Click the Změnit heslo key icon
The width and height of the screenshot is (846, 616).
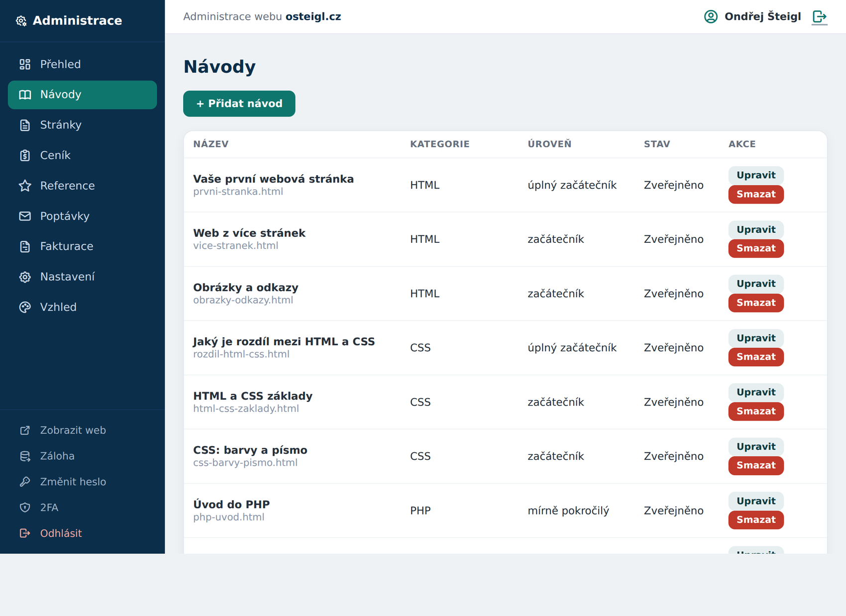tap(25, 482)
